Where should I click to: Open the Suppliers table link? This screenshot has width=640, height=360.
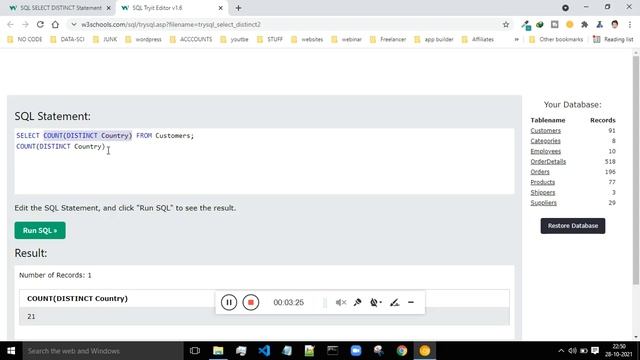click(x=543, y=203)
